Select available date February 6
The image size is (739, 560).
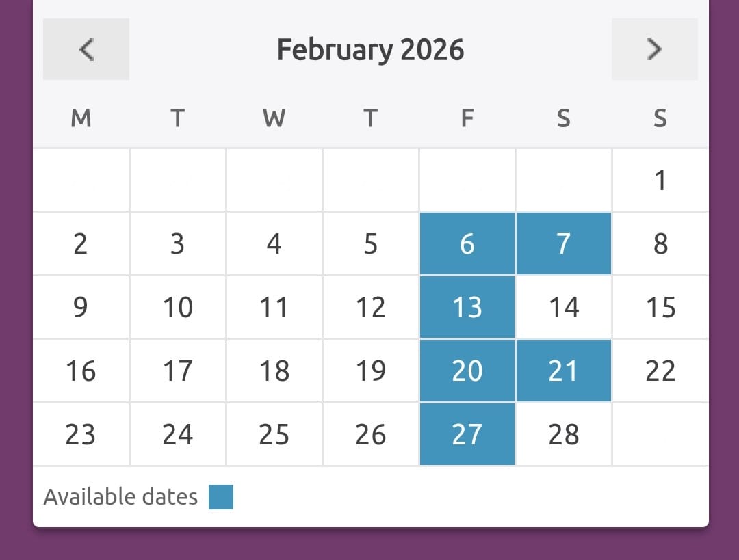tap(467, 243)
